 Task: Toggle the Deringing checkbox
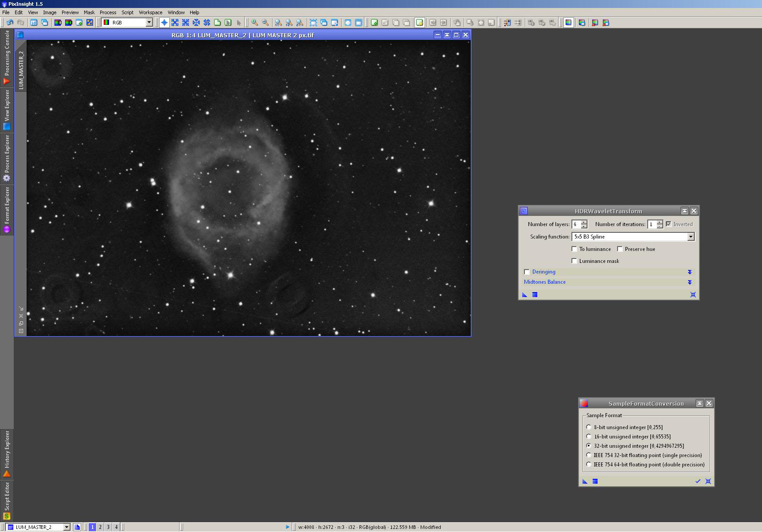[527, 272]
